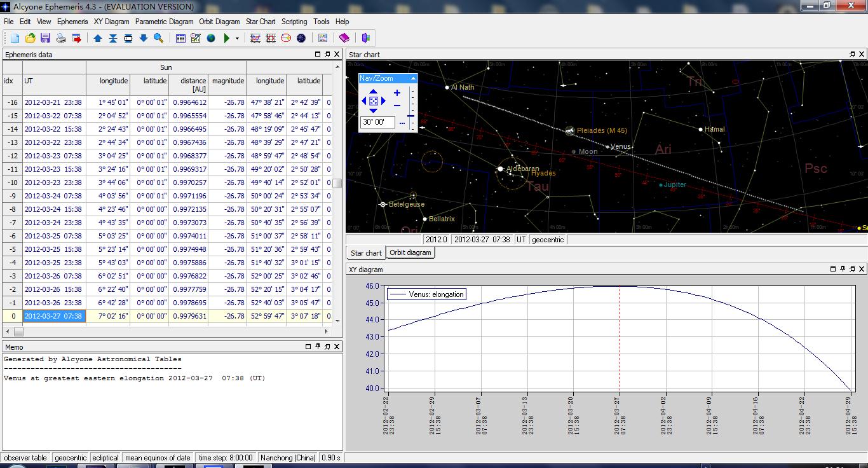868x468 pixels.
Task: Select the row with UT 2012-03-21 23:38
Action: [167, 102]
